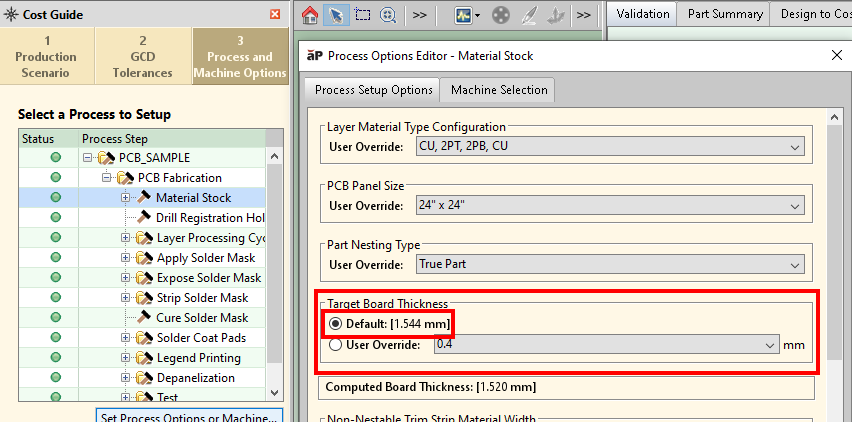Open dropdown arrow beside the analysis chart icon
This screenshot has height=422, width=852.
pyautogui.click(x=477, y=15)
